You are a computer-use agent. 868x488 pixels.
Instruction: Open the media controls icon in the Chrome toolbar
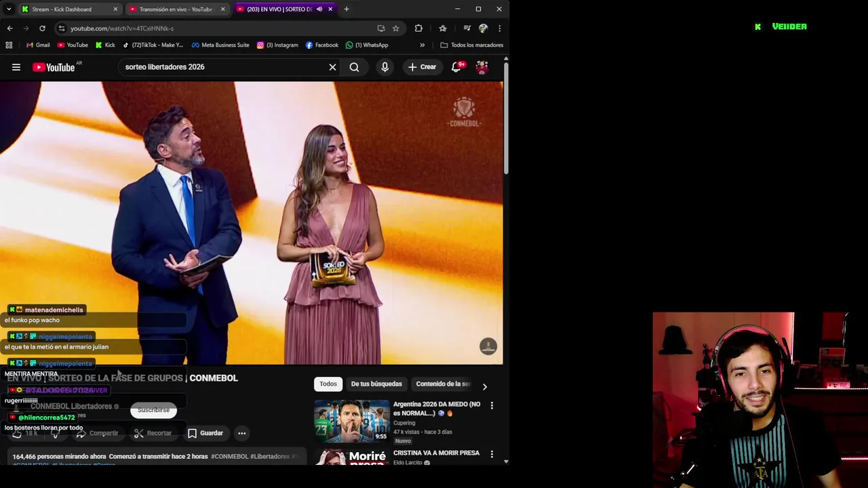pyautogui.click(x=467, y=28)
